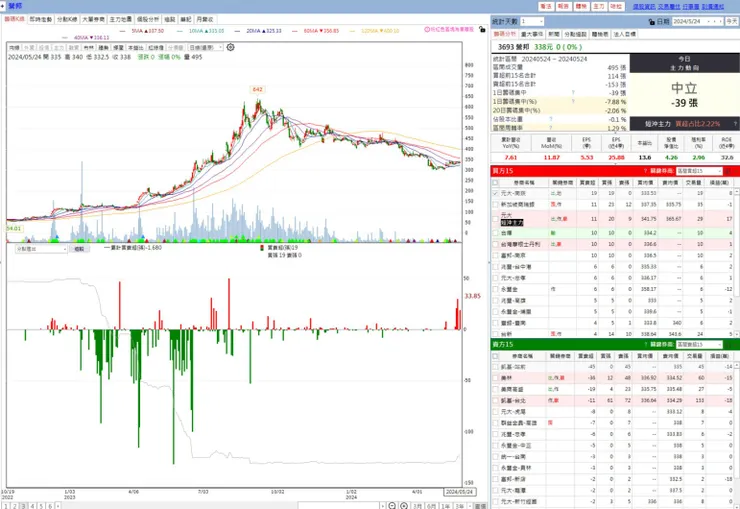Open help mark next to 1日籌碼集中(%)
The width and height of the screenshot is (740, 509).
[573, 101]
